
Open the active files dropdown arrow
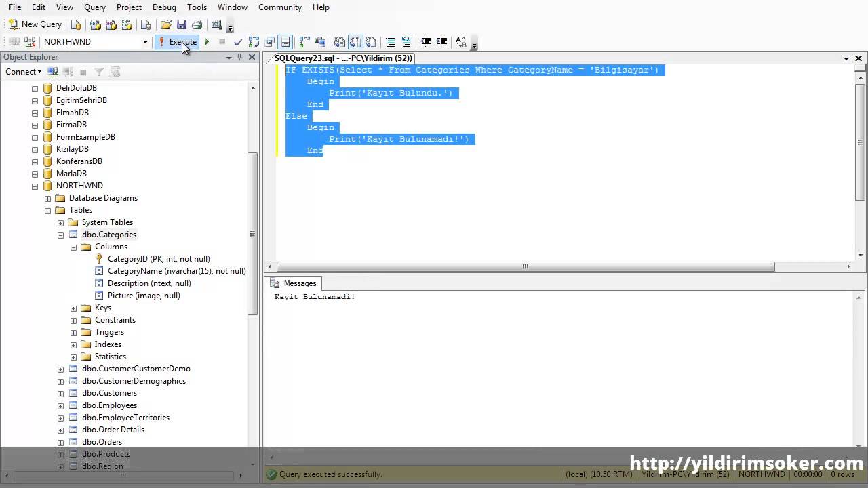(846, 58)
